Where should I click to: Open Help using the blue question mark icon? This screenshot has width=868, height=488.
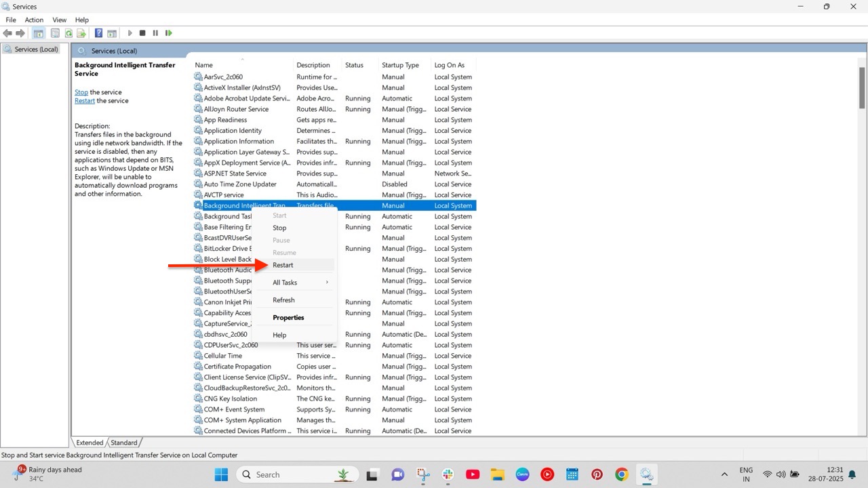(x=98, y=33)
